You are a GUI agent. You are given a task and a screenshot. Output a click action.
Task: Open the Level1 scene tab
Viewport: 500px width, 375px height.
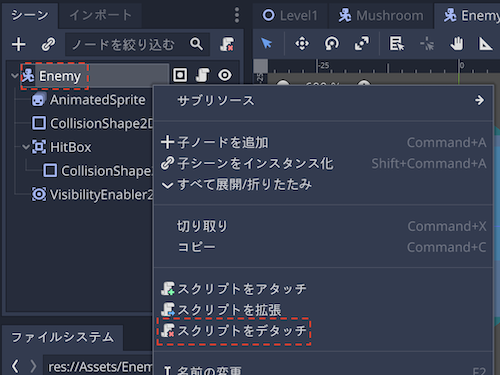(x=291, y=15)
